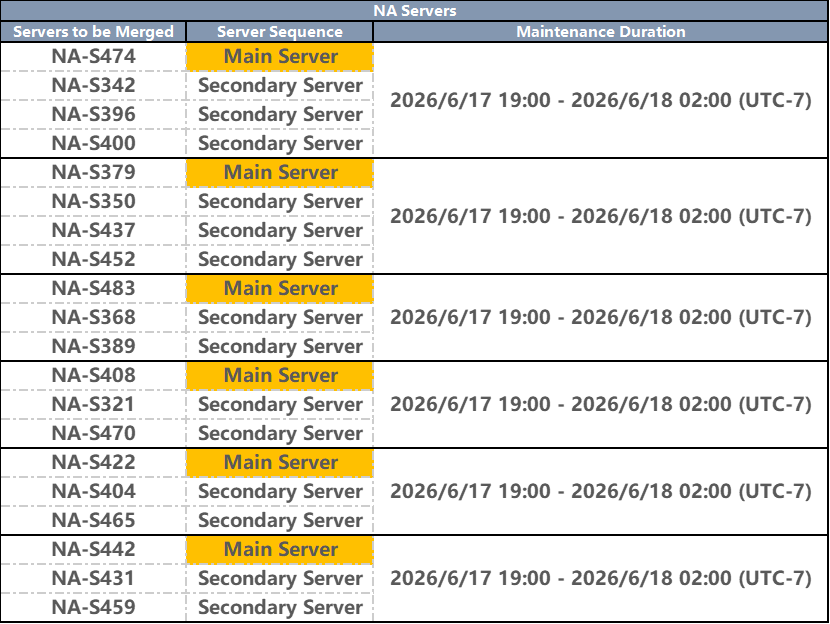Click the NA-S389 server cell
The image size is (830, 624).
coord(93,347)
